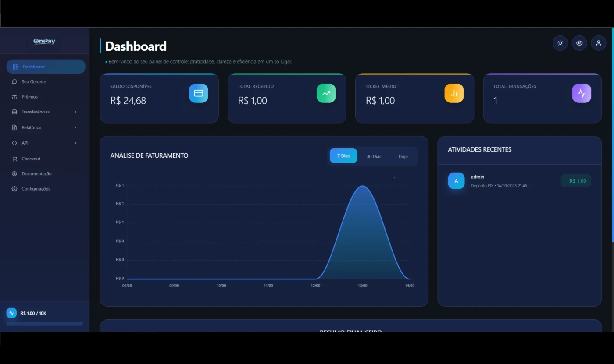
Task: Click the credit card icon on Saldo Disponível
Action: 198,93
